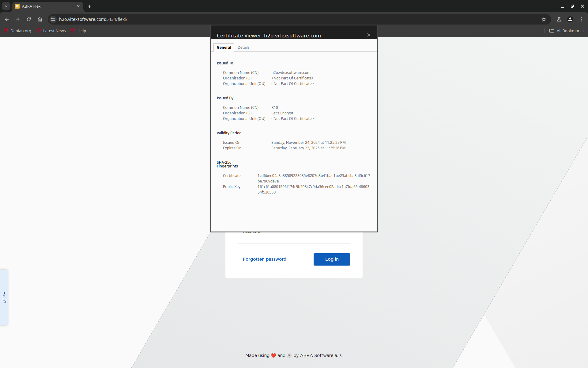Click the Validity Period heading
The height and width of the screenshot is (368, 588).
[x=229, y=133]
